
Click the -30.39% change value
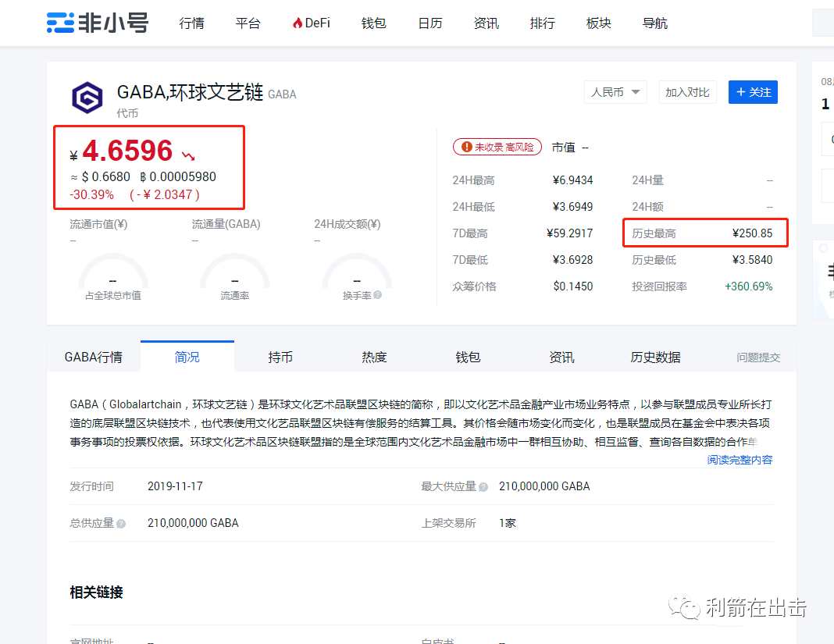tap(92, 194)
